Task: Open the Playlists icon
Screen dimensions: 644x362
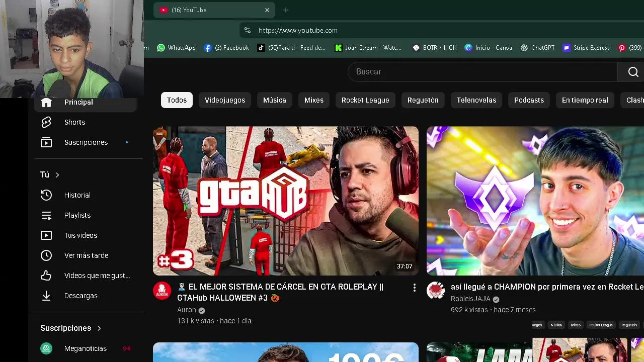Action: 46,215
